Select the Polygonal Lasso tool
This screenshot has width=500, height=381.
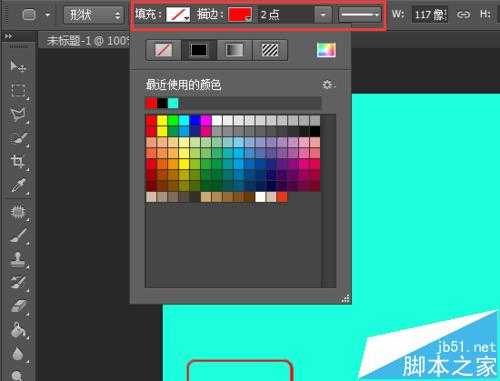(18, 114)
